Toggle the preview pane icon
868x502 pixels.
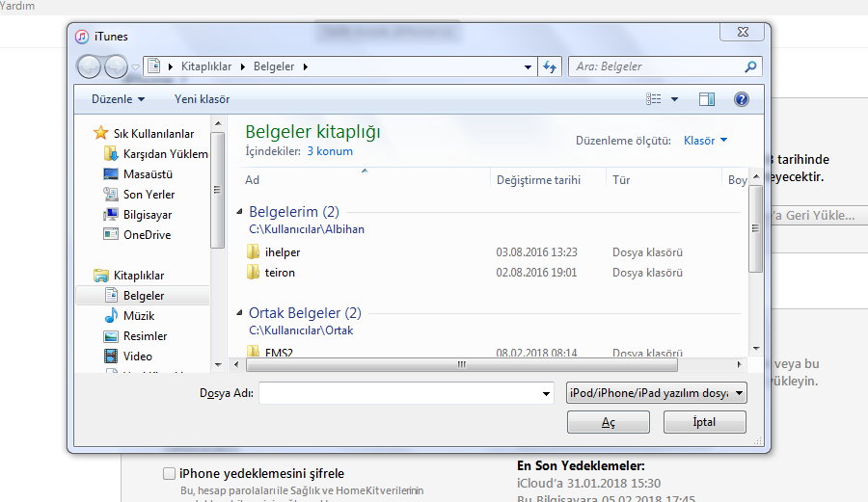[x=706, y=99]
